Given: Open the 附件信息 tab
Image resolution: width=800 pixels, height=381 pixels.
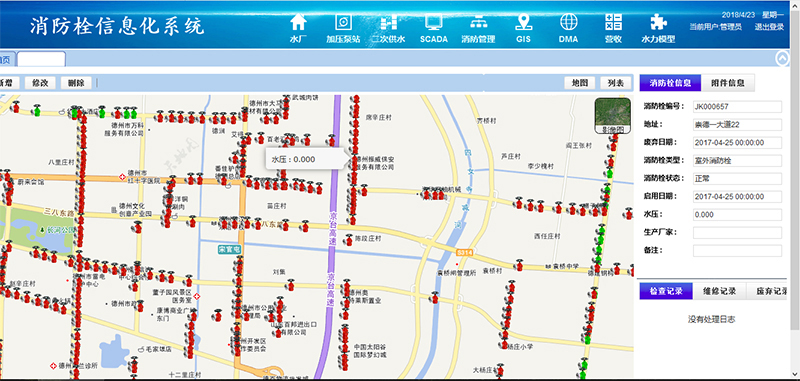Looking at the screenshot, I should (728, 83).
